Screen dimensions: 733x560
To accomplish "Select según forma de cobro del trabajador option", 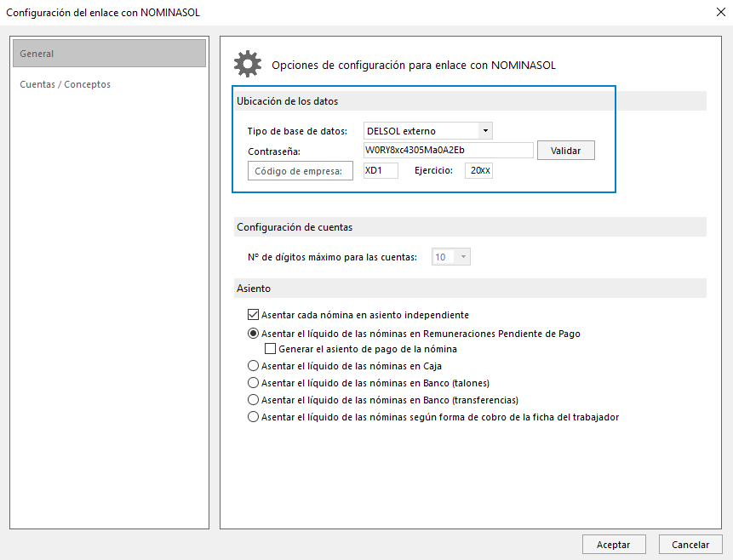I will pos(253,416).
